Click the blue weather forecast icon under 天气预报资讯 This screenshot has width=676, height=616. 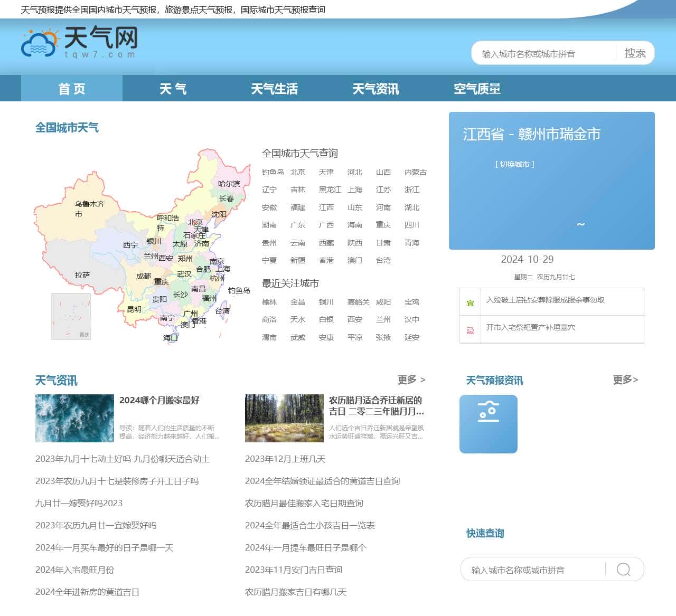(x=489, y=424)
